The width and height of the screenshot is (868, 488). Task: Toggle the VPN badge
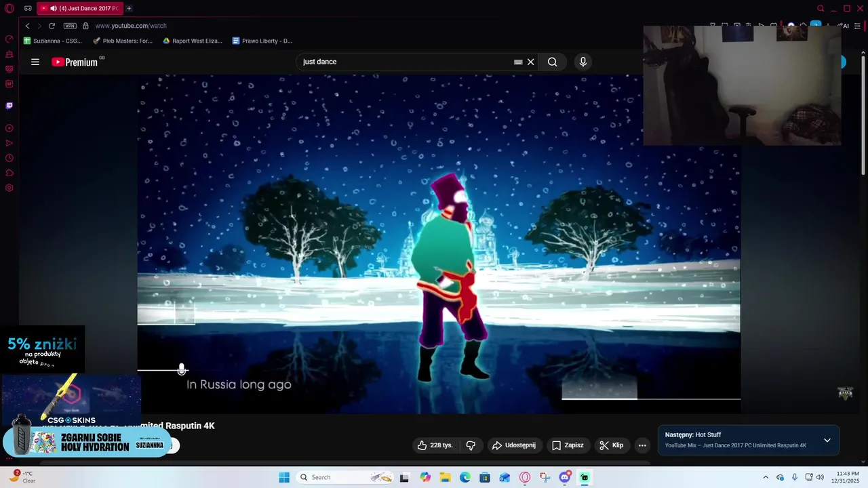[x=70, y=26]
